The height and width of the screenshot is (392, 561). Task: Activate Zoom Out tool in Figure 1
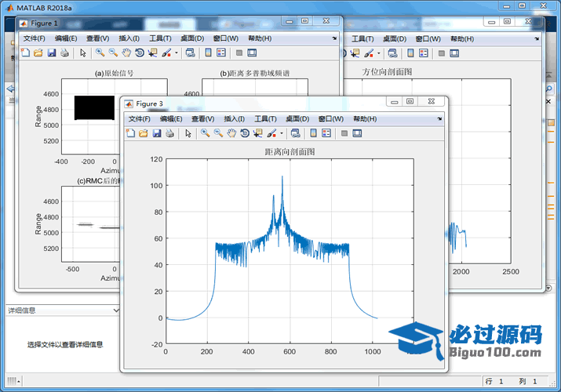tap(113, 53)
